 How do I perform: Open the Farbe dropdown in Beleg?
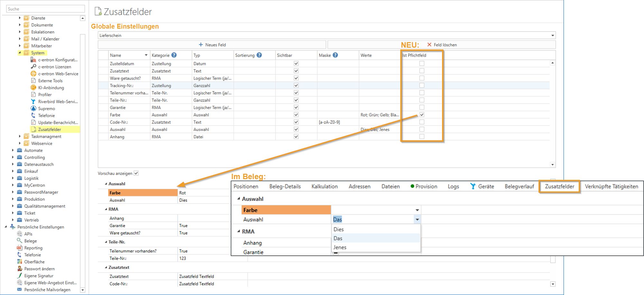[417, 210]
